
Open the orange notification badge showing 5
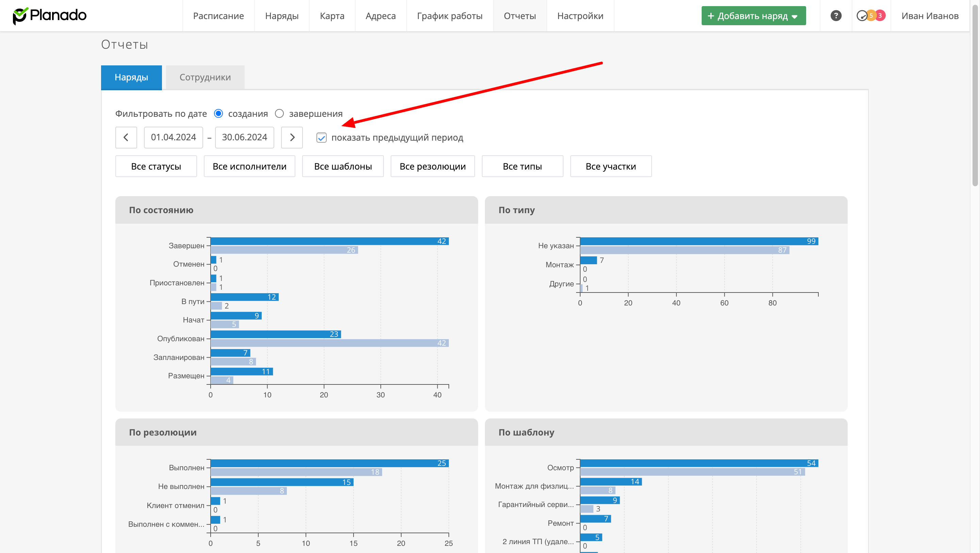click(871, 16)
